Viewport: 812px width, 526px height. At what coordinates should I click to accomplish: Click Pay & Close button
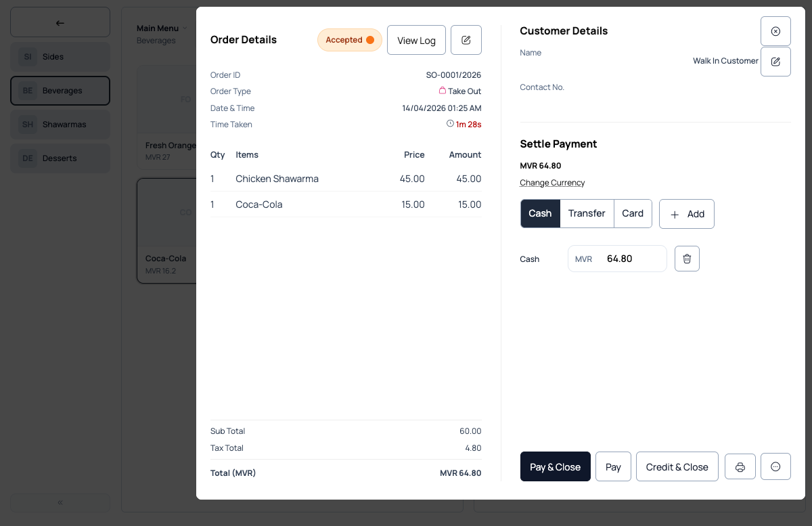click(556, 467)
